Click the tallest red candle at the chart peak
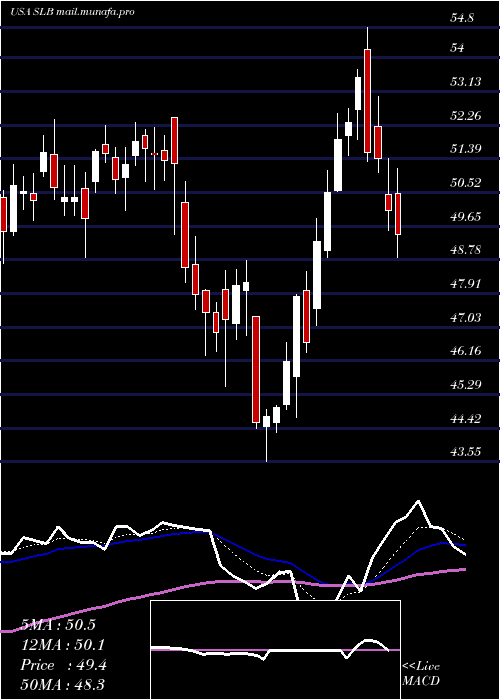Screen dimensions: 500x700 (x=367, y=101)
